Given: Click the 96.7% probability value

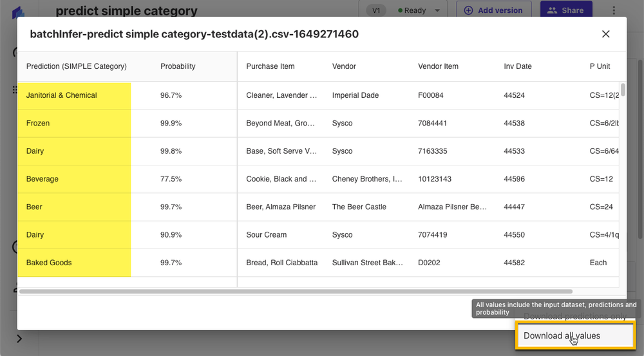Looking at the screenshot, I should tap(171, 95).
